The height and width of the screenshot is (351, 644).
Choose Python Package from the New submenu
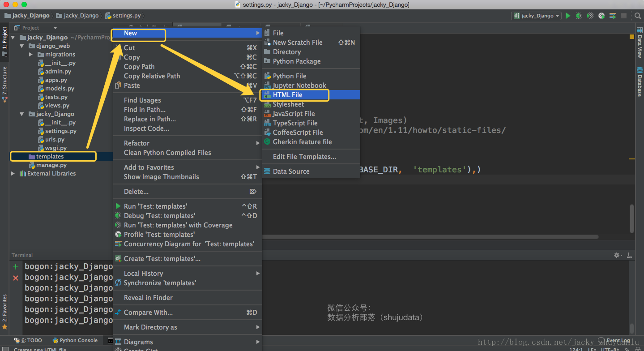311,61
